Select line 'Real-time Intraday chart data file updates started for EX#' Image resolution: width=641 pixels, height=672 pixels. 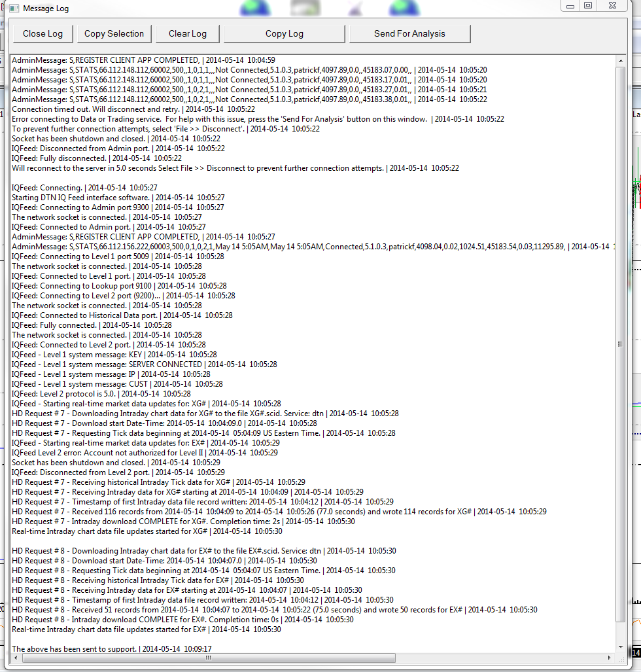[147, 630]
